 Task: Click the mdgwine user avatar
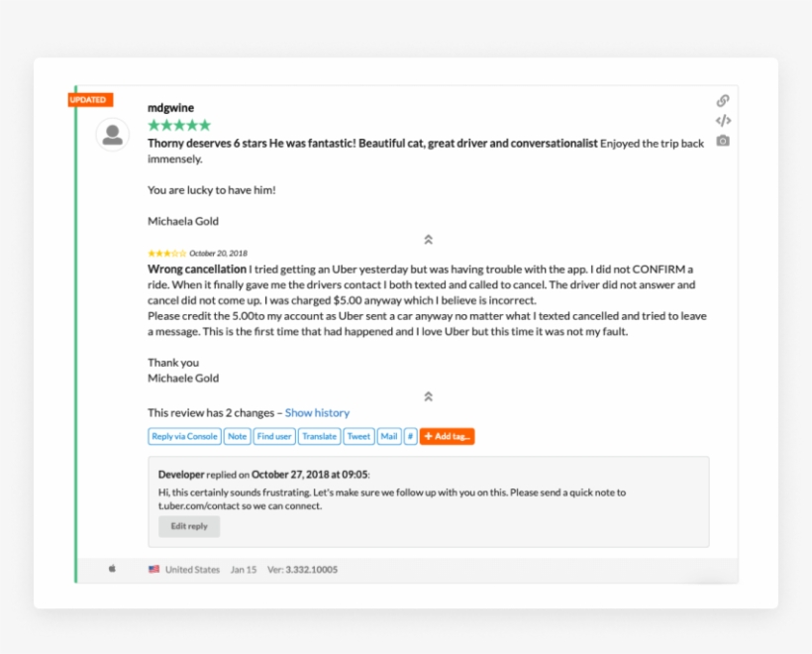(112, 135)
